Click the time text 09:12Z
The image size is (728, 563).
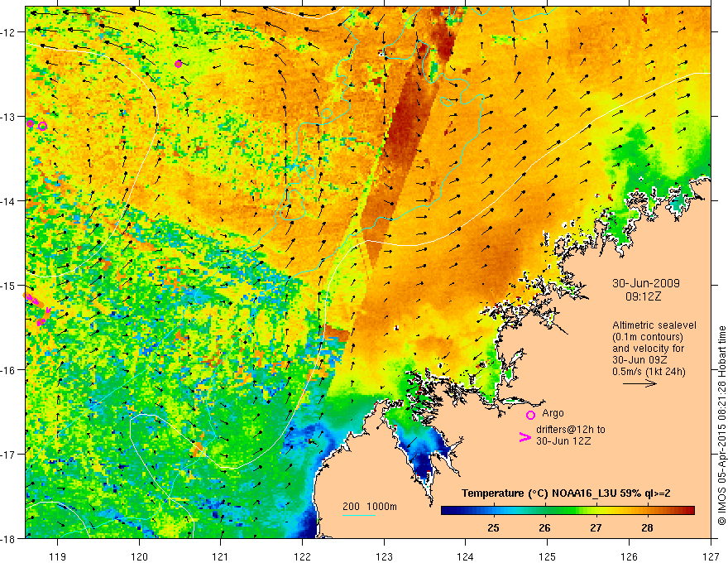(643, 296)
